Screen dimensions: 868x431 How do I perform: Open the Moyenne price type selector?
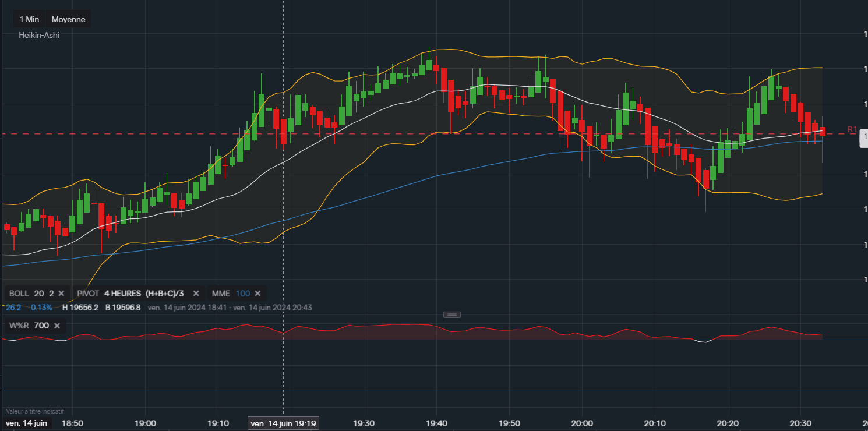click(x=68, y=19)
